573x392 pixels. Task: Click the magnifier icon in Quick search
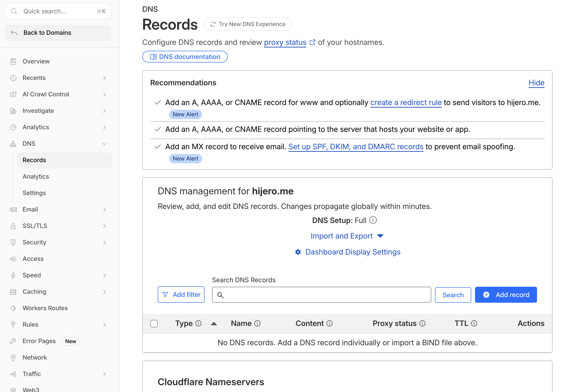point(14,11)
